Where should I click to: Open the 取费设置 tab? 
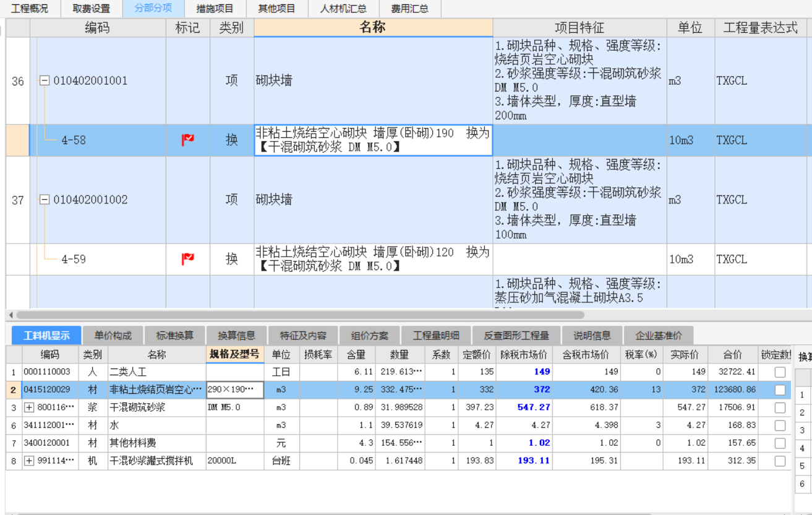(x=92, y=9)
